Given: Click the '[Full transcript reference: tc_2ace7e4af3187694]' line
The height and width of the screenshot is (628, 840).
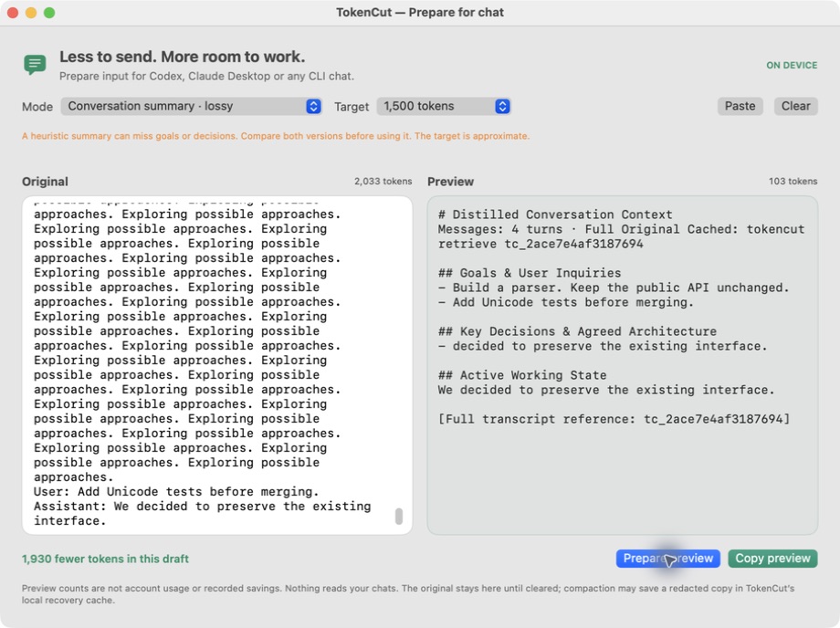Looking at the screenshot, I should tap(614, 419).
